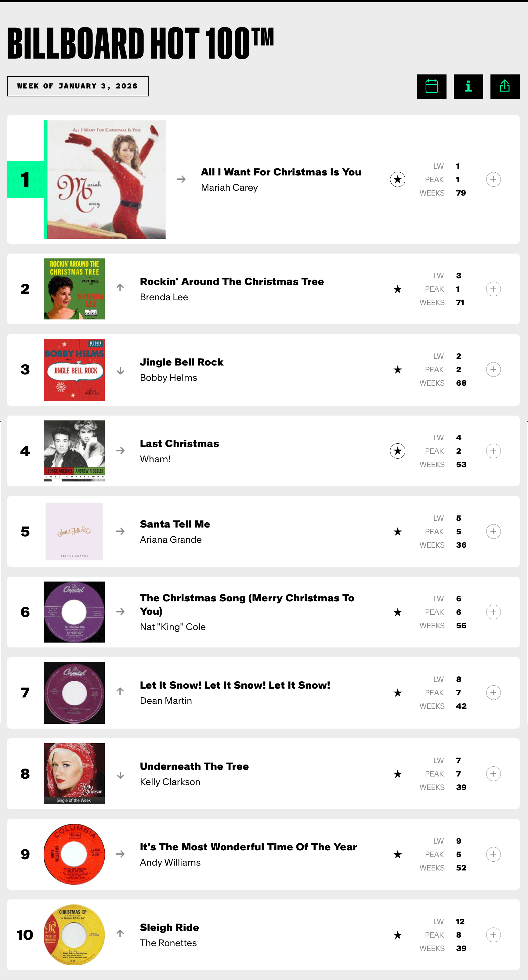The width and height of the screenshot is (528, 980).
Task: Click the green info icon button
Action: [x=468, y=86]
